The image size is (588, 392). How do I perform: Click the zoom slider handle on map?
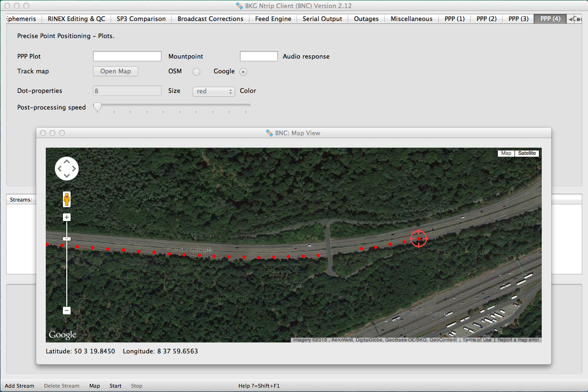click(x=67, y=239)
